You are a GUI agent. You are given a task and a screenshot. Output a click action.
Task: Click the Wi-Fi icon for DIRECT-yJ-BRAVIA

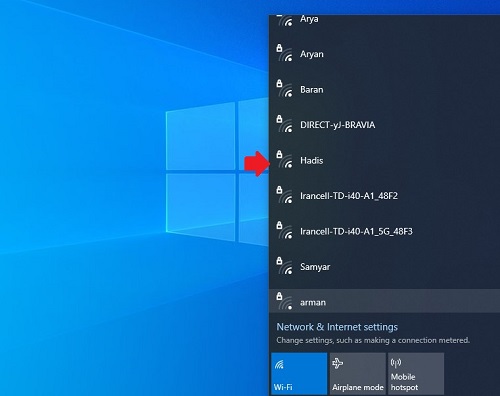(284, 124)
